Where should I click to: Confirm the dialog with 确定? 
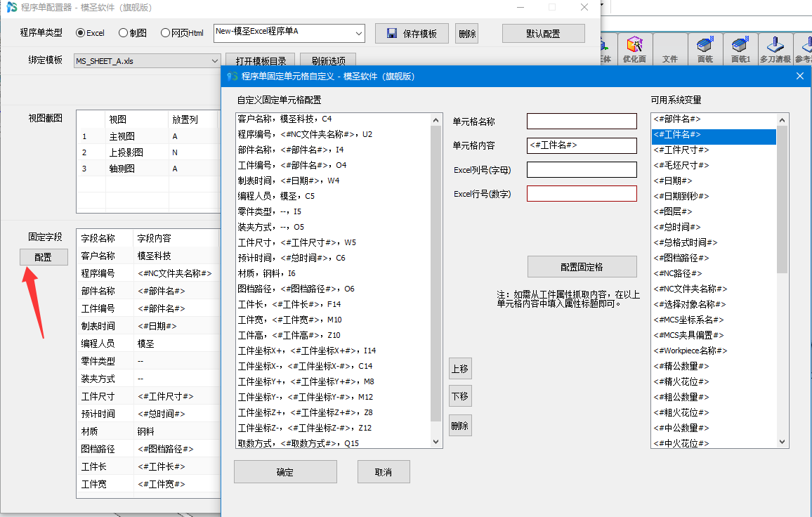click(285, 472)
